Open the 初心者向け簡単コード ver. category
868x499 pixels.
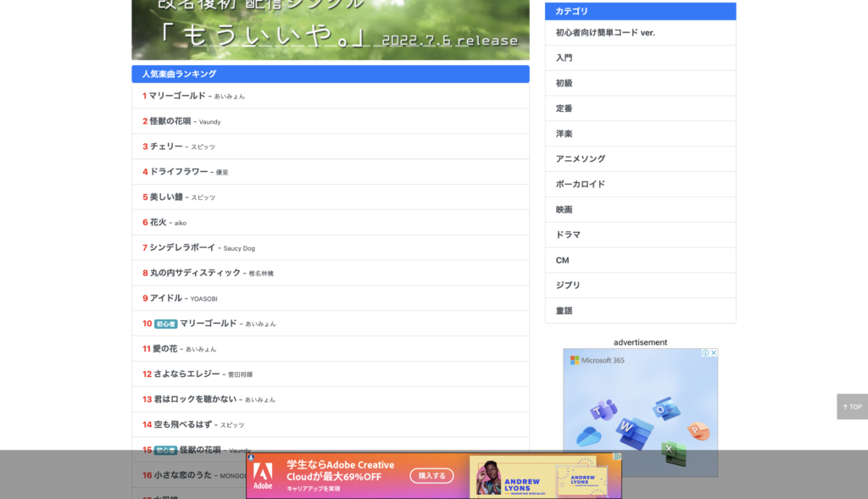pos(605,33)
